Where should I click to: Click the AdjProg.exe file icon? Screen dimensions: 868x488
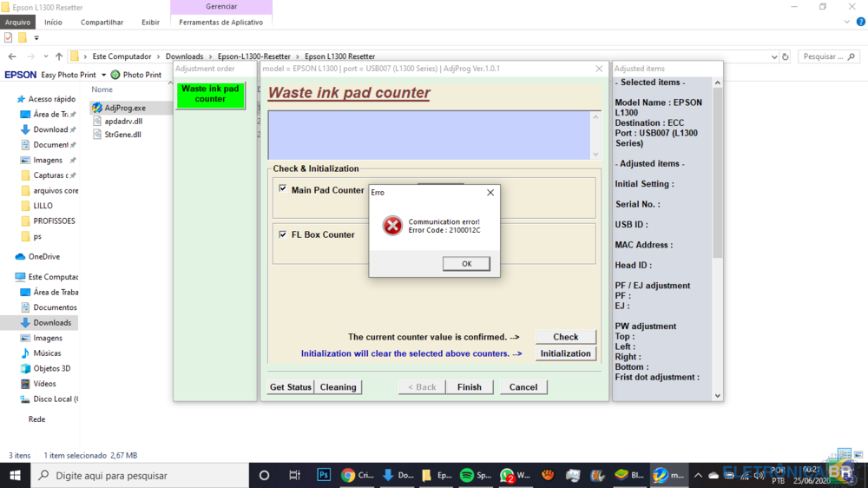click(97, 108)
